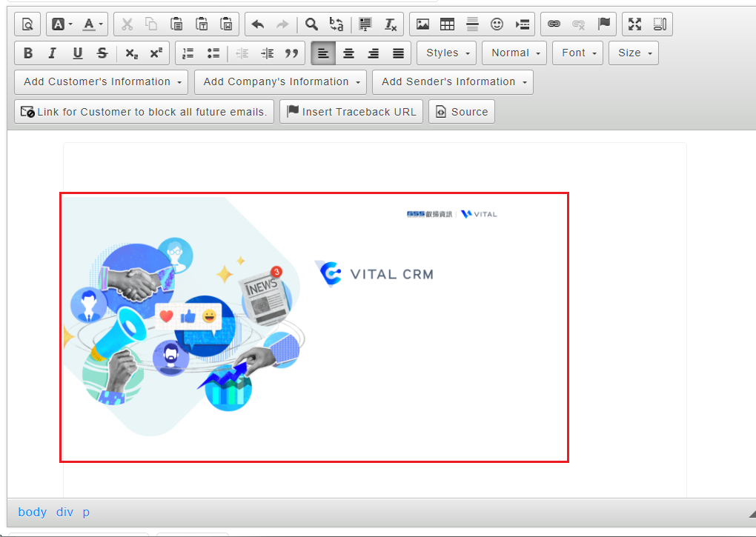Click the Select All icon
The image size is (756, 537).
[365, 24]
